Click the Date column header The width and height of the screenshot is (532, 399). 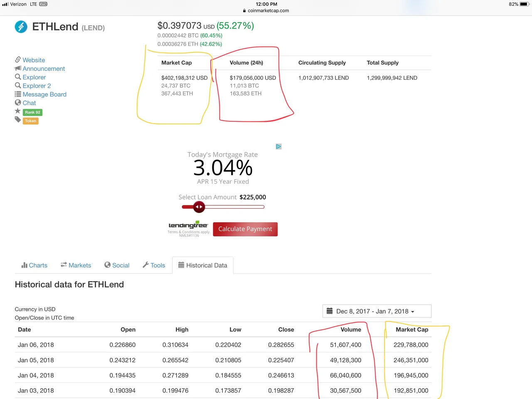coord(25,330)
